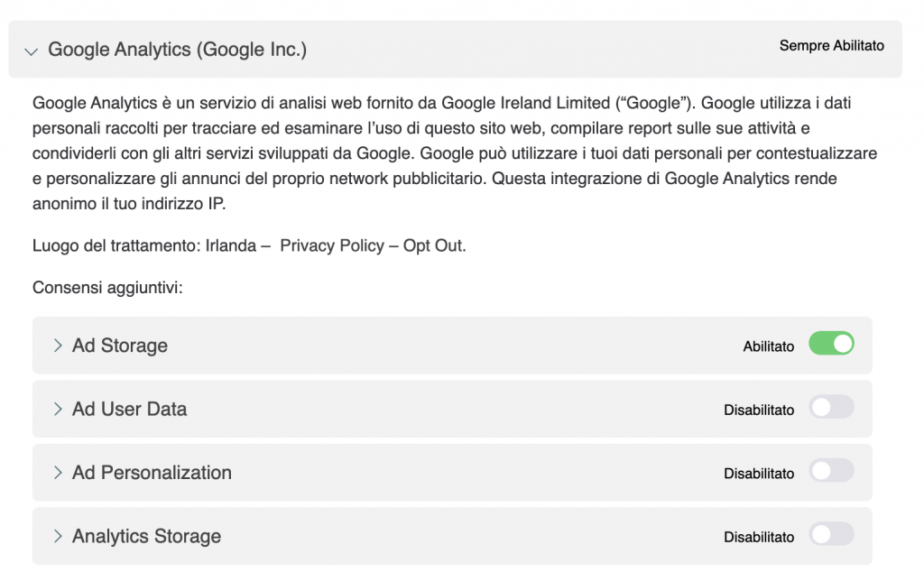
Task: Expand the Ad Personalization chevron
Action: tap(58, 473)
